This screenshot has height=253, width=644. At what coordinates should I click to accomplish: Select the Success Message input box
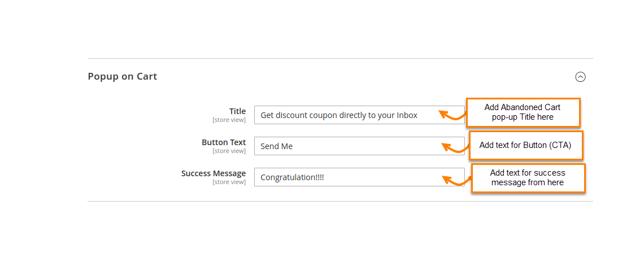(359, 177)
